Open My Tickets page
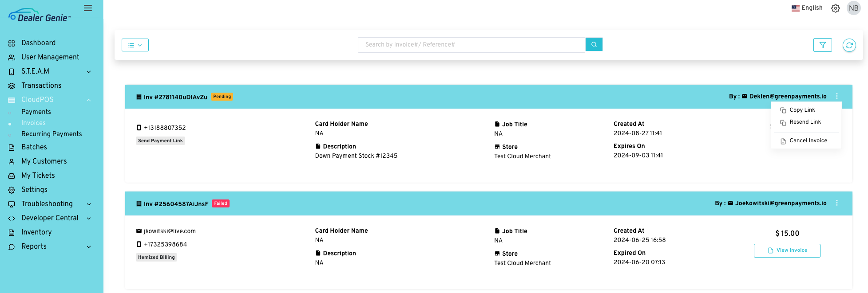This screenshot has width=868, height=293. point(38,176)
